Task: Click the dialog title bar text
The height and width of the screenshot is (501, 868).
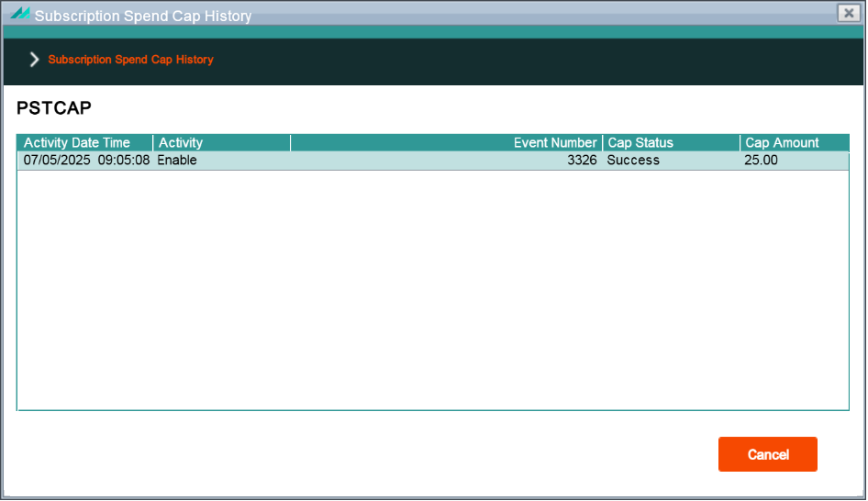Action: (x=143, y=16)
